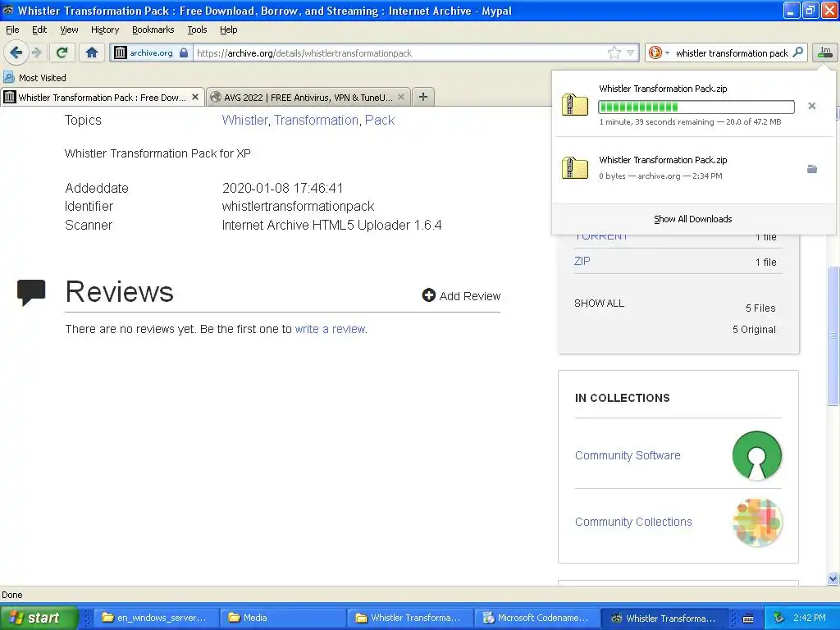Open the Edit menu
840x630 pixels.
coord(39,30)
